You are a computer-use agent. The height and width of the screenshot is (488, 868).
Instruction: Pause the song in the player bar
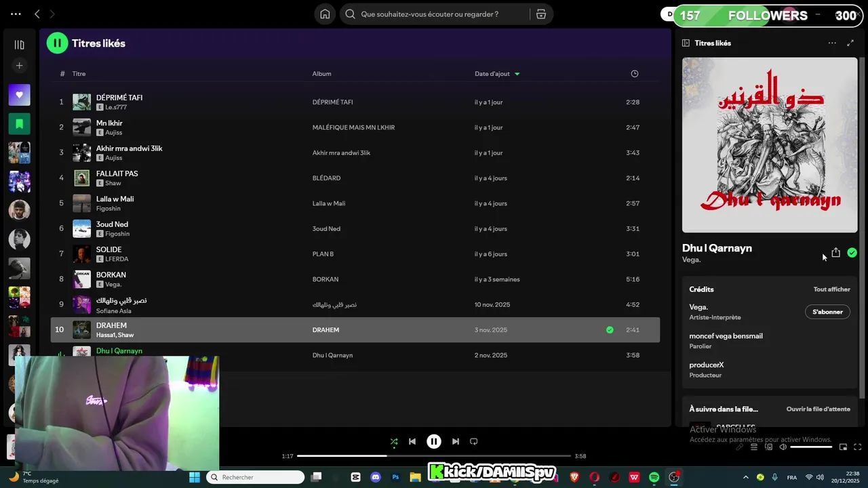434,441
